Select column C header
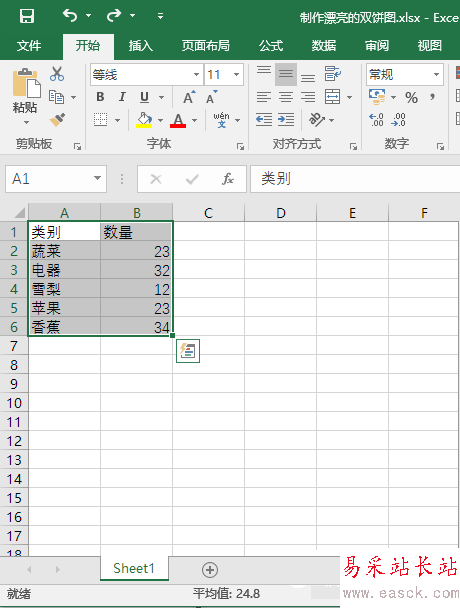460x608 pixels. click(209, 212)
